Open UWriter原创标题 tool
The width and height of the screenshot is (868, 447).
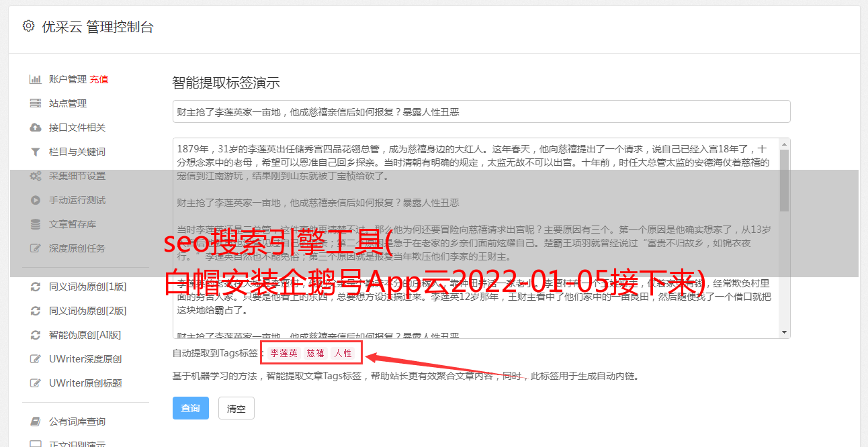[x=85, y=383]
